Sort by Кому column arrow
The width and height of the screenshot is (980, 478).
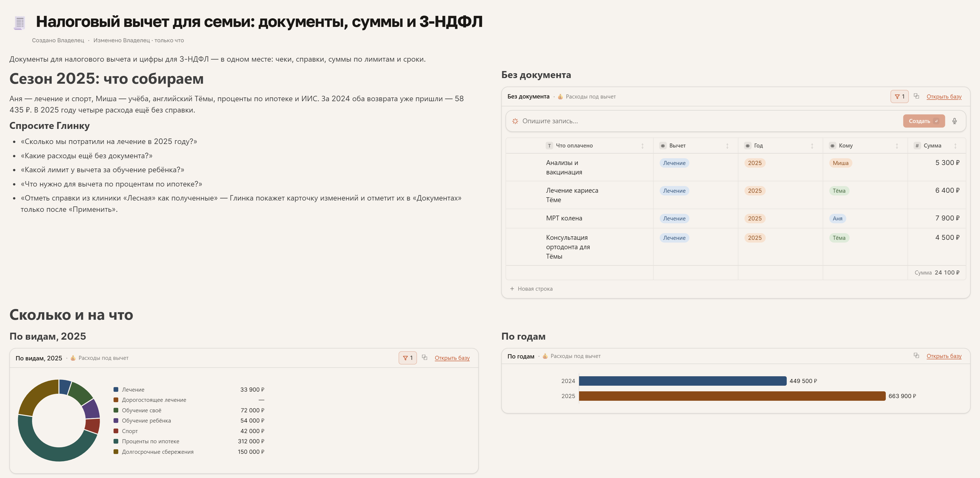point(897,146)
